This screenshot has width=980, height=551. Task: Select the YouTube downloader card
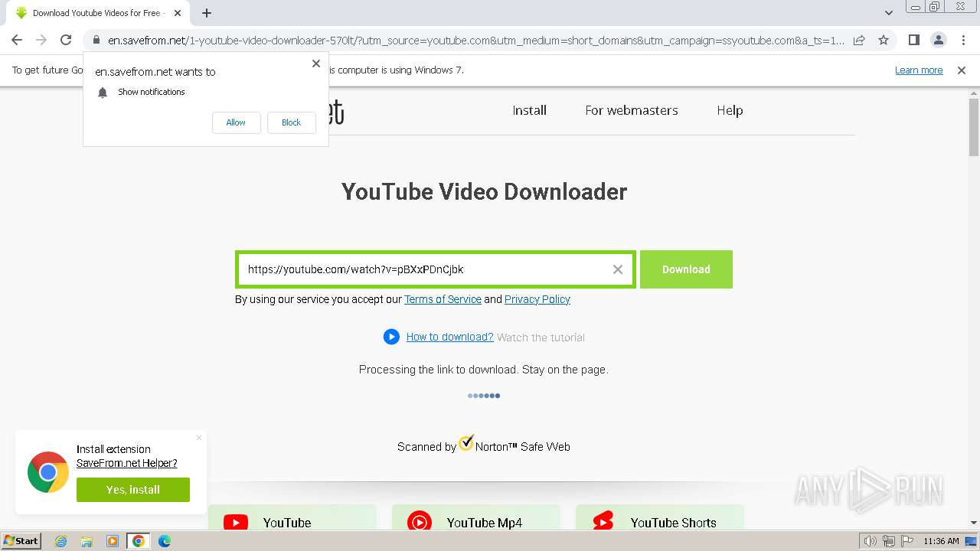(x=292, y=517)
